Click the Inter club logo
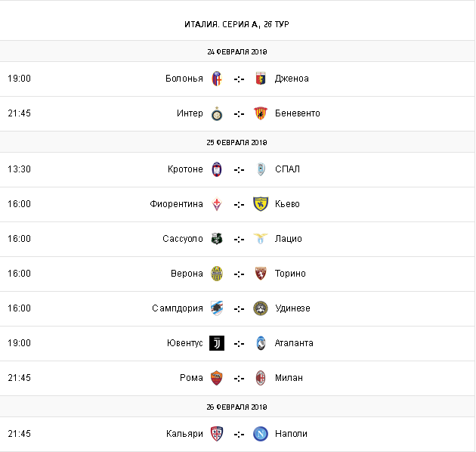Viewport: 476px width, 452px height. (217, 113)
